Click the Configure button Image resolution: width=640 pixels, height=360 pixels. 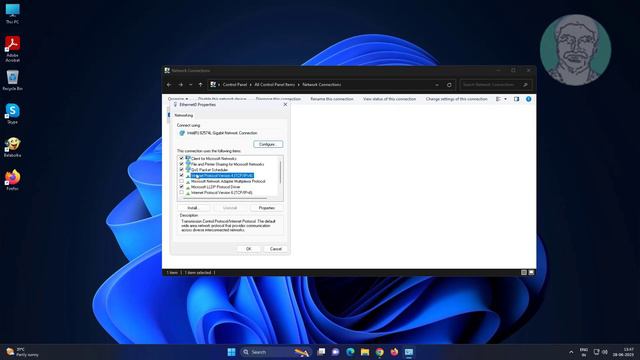(x=268, y=144)
